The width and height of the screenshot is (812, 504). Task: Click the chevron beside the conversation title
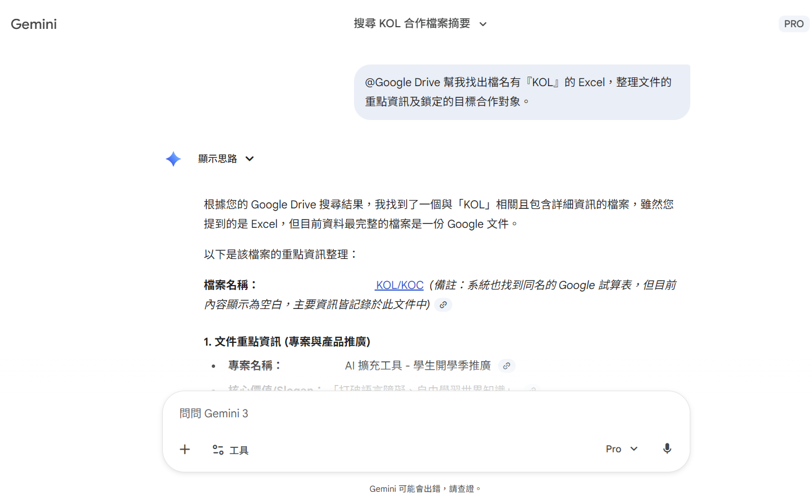pos(483,24)
